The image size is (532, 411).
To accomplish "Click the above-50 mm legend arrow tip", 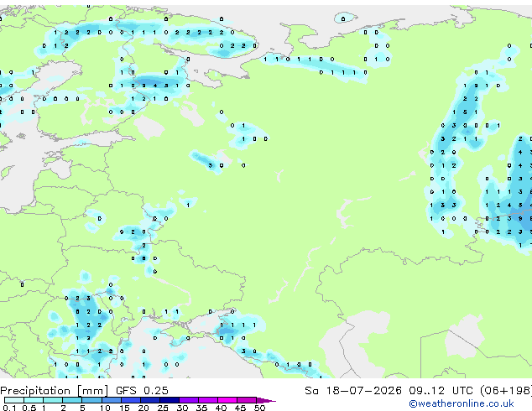I will click(x=266, y=401).
